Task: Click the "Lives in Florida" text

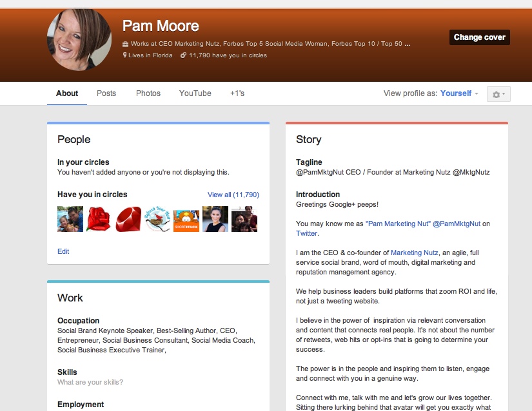Action: tap(150, 55)
